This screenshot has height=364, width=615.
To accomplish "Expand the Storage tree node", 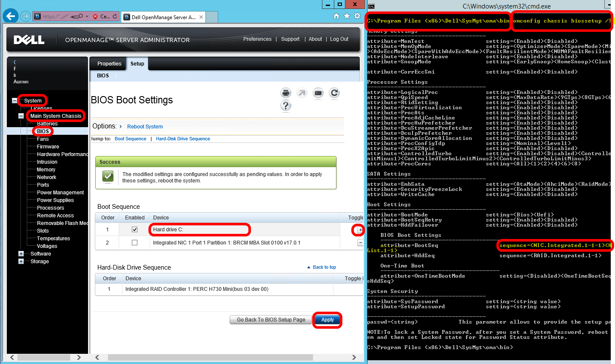I will point(20,261).
